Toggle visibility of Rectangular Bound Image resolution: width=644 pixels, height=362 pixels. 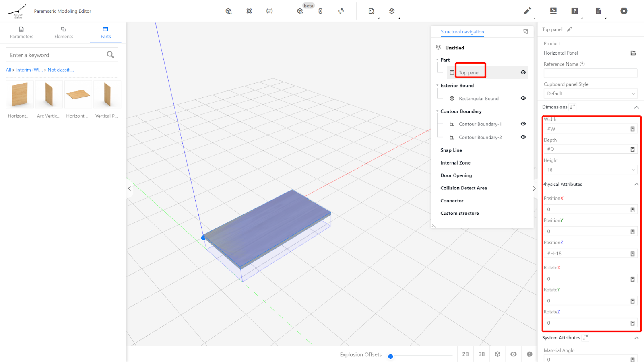[523, 98]
